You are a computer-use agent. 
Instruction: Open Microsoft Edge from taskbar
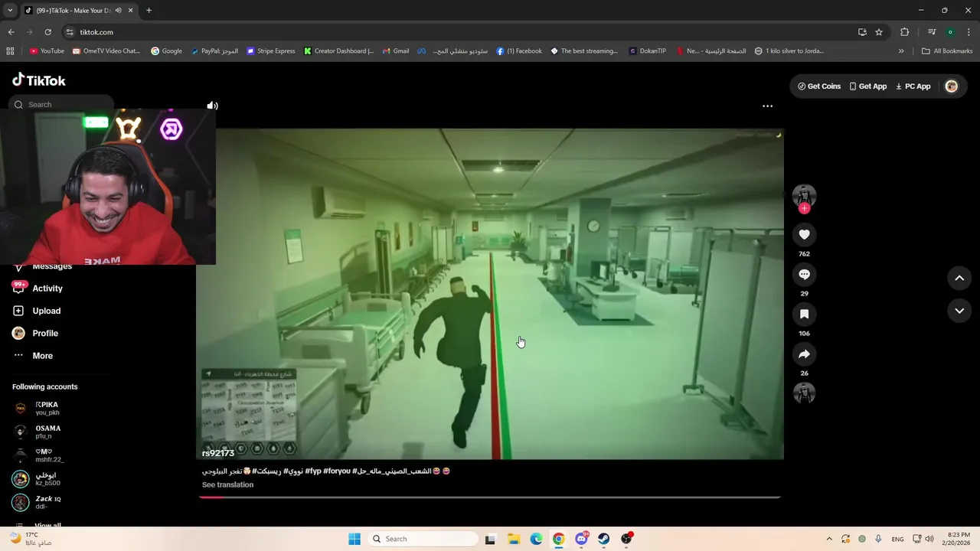[x=536, y=539]
